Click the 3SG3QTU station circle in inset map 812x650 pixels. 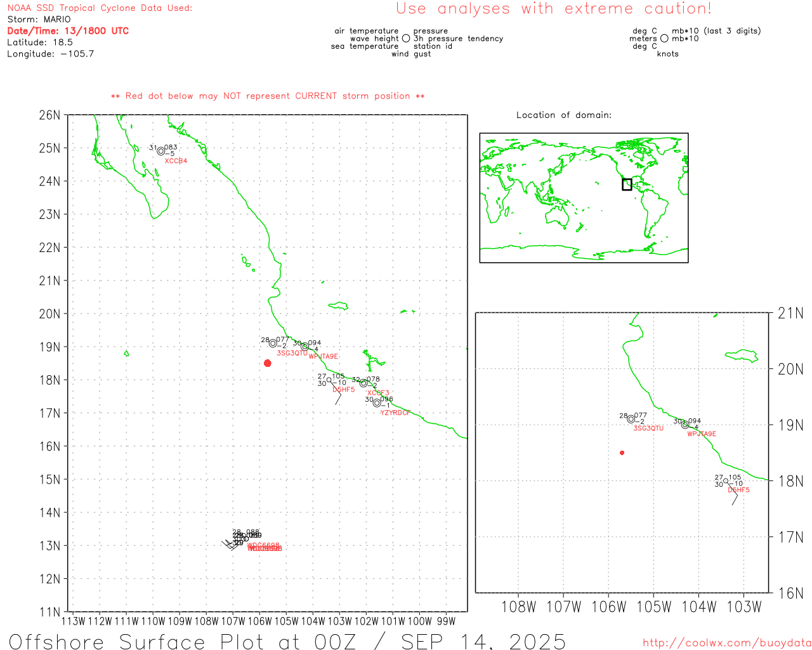click(631, 419)
